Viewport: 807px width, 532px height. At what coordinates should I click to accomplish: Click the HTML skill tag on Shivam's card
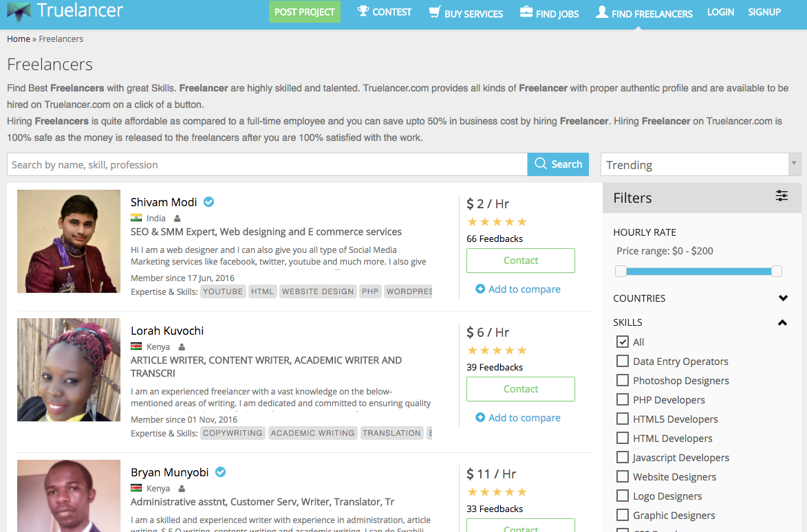[263, 291]
